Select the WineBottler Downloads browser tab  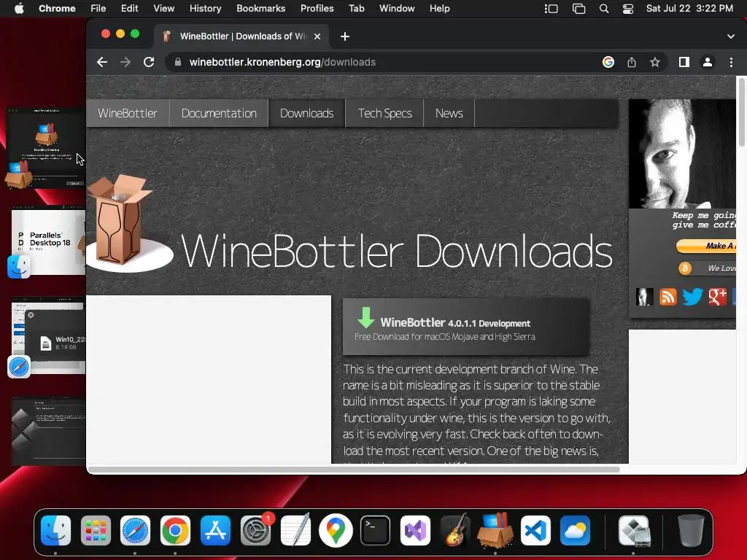click(241, 36)
